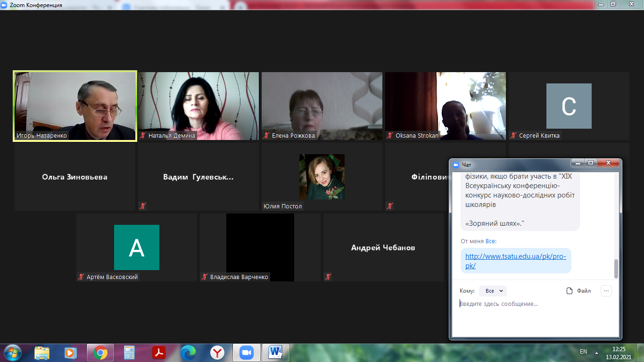Screen dimensions: 644x362
Task: Click the chat window vertical scrollbar thumb
Action: 616,269
